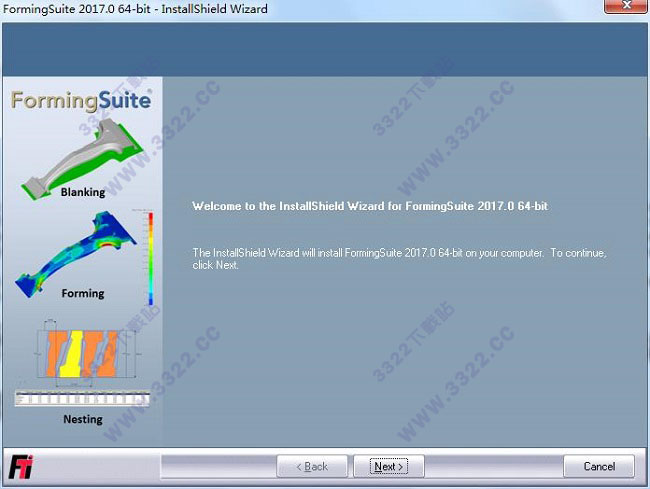Image resolution: width=650 pixels, height=489 pixels.
Task: Click the Next button to continue installation
Action: [x=389, y=466]
